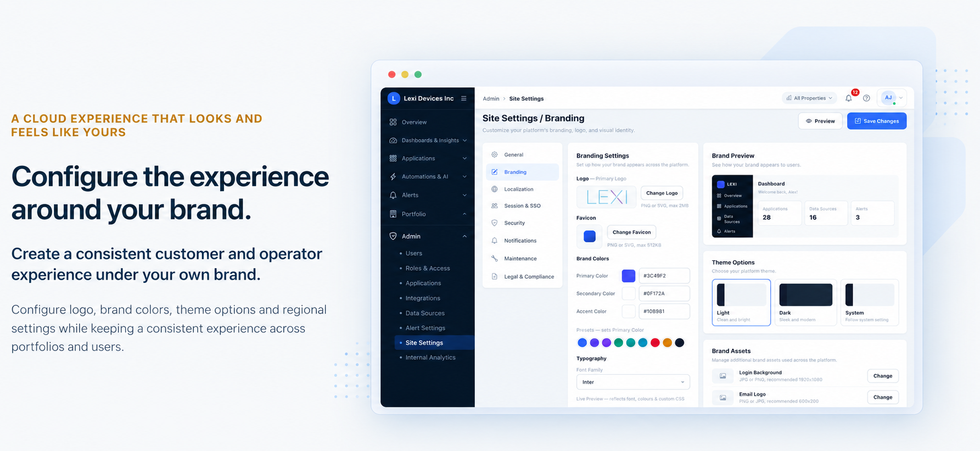This screenshot has width=980, height=451.
Task: Click the Automations & AI lightning icon
Action: coord(393,176)
